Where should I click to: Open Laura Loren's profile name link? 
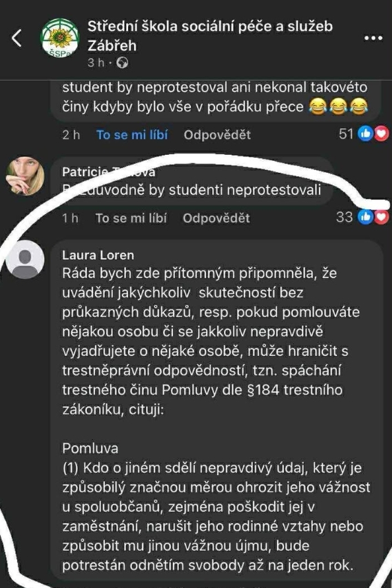coord(98,255)
